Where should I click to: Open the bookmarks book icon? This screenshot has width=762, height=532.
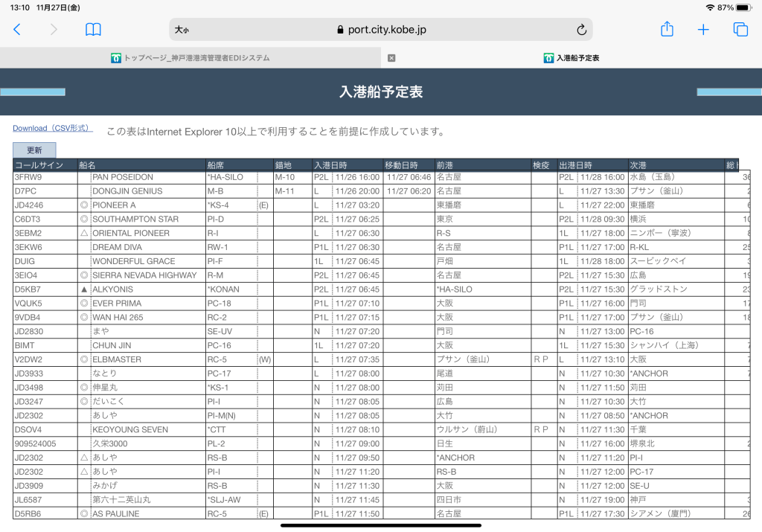coord(93,30)
